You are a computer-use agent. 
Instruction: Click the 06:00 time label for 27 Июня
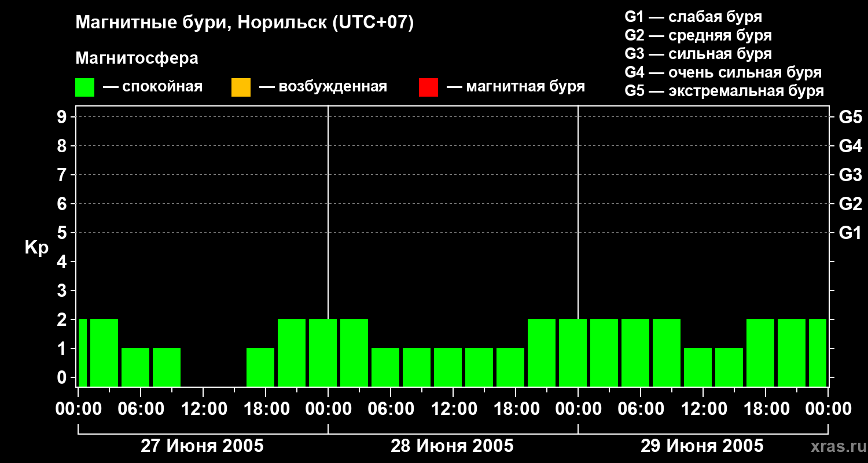pyautogui.click(x=141, y=409)
